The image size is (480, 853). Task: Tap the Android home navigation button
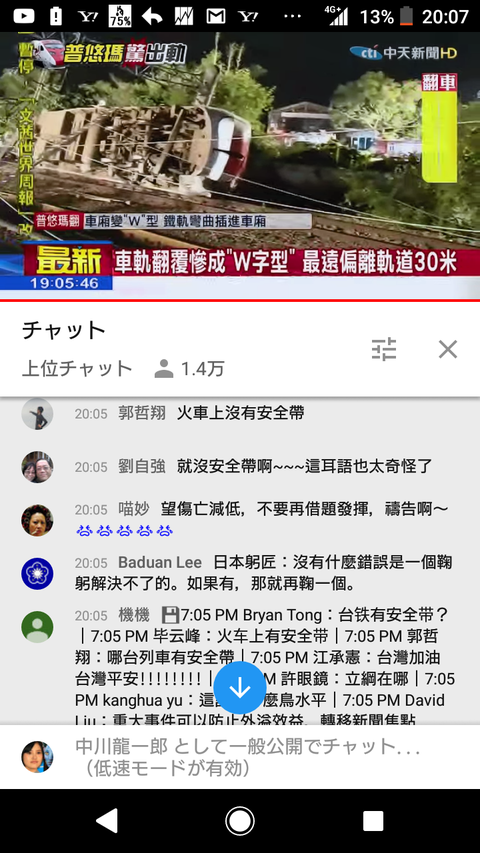pos(240,821)
